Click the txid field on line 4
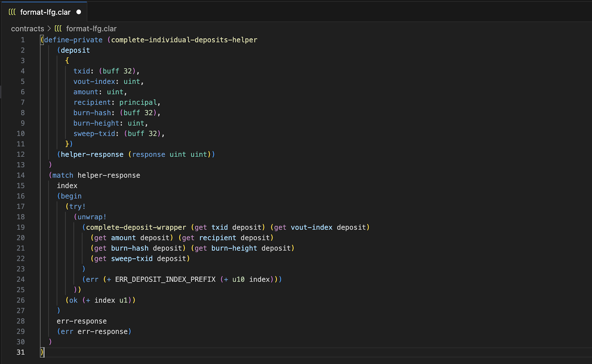 [x=82, y=71]
